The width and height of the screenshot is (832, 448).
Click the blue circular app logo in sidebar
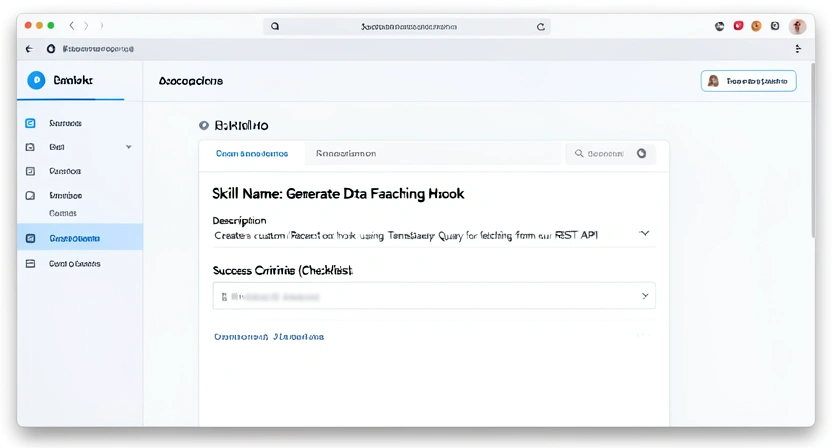(x=36, y=80)
